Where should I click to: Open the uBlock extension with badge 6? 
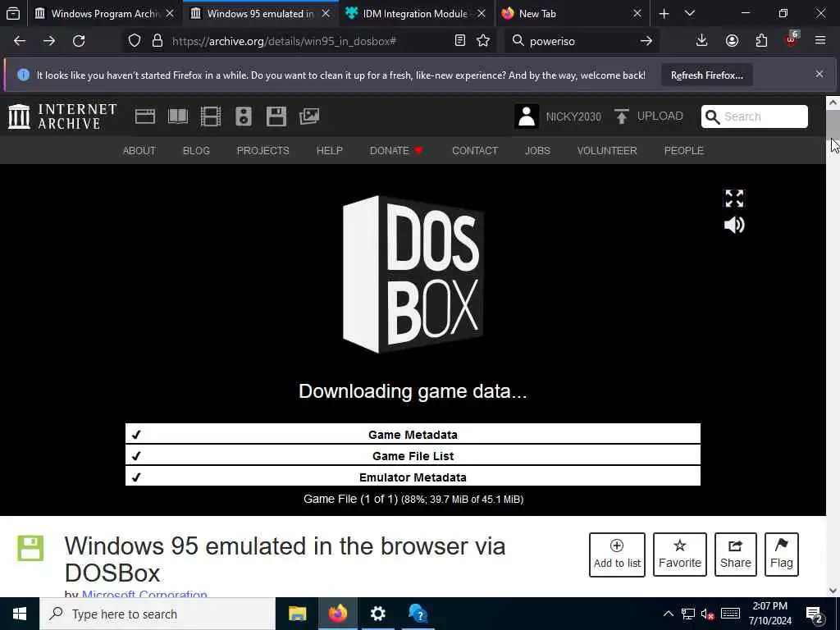792,39
